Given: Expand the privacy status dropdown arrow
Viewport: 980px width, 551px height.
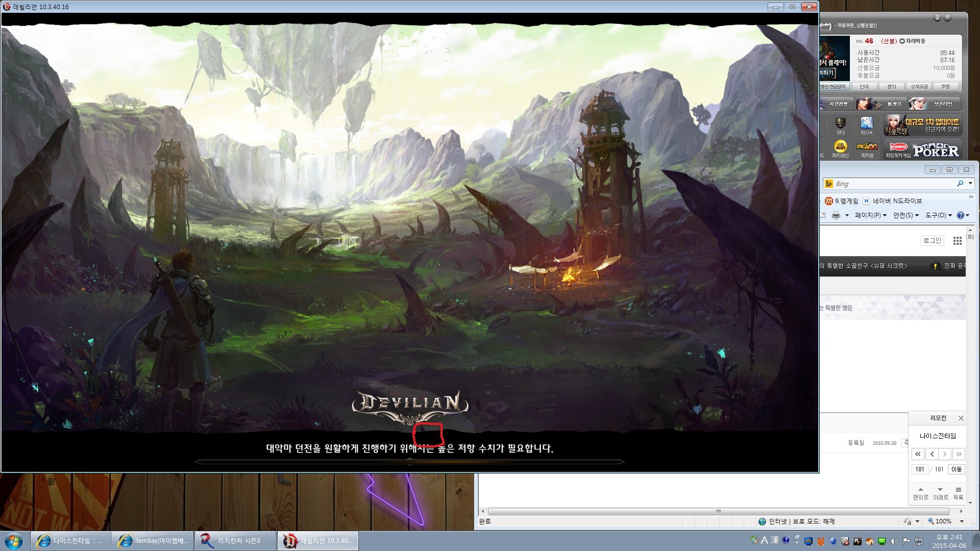Looking at the screenshot, I should point(917,521).
